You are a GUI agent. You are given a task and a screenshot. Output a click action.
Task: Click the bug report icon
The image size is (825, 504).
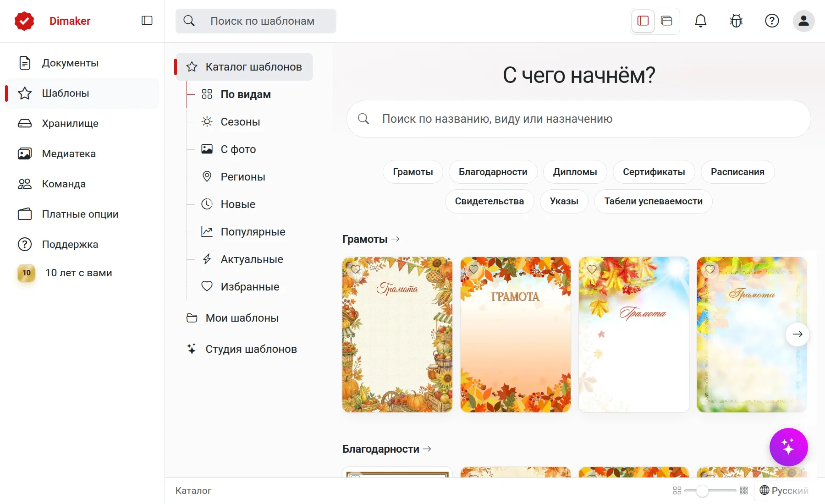[736, 21]
